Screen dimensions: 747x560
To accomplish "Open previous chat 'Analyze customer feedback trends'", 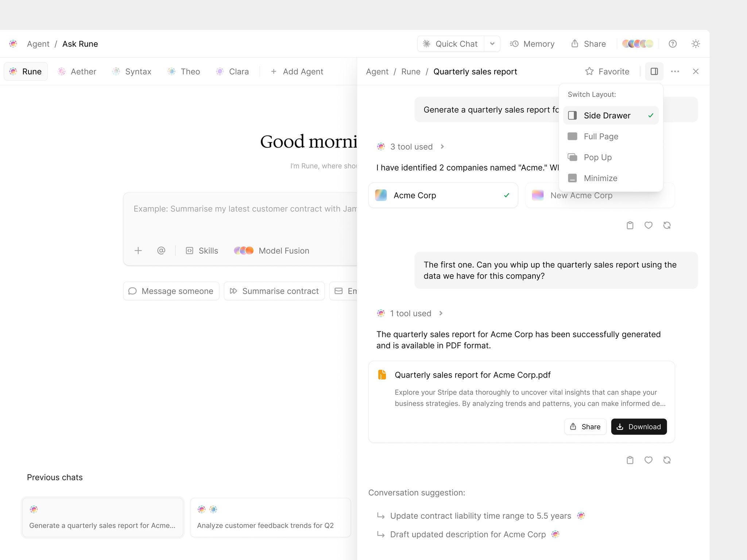I will pyautogui.click(x=270, y=517).
